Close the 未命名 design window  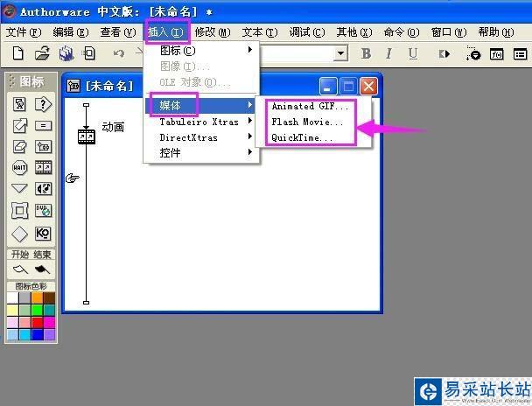point(368,86)
